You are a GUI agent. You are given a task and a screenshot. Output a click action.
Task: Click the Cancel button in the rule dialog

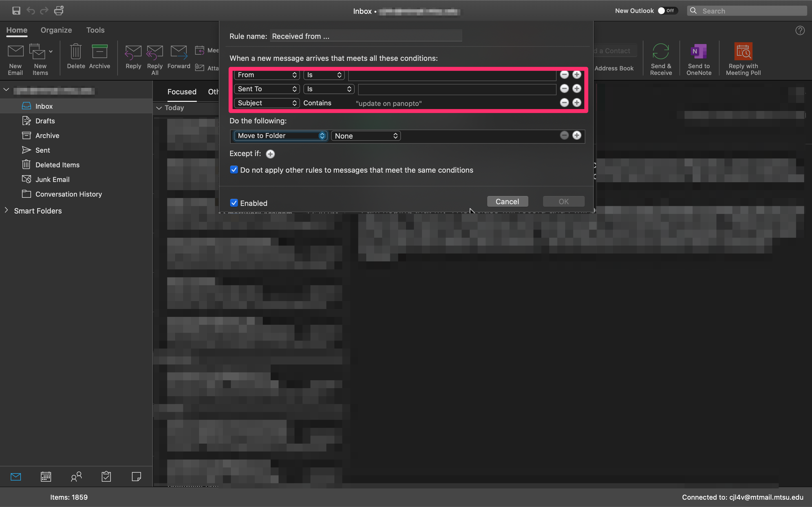coord(507,201)
